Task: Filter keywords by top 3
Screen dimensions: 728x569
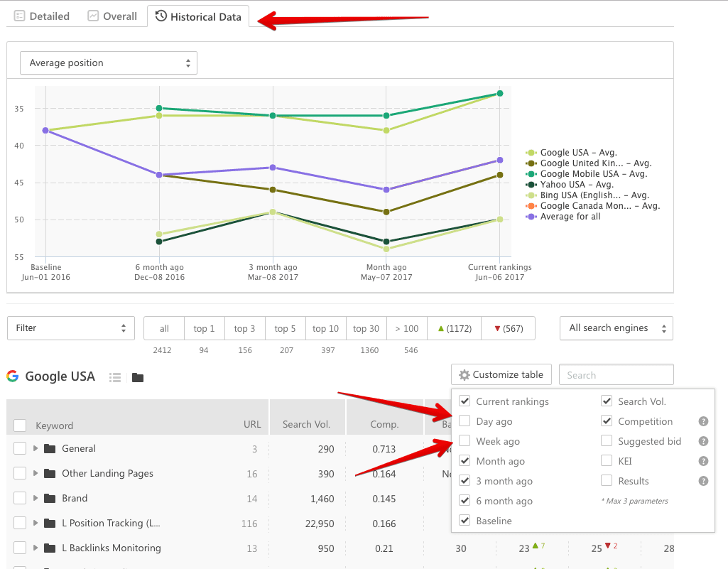Action: point(244,328)
